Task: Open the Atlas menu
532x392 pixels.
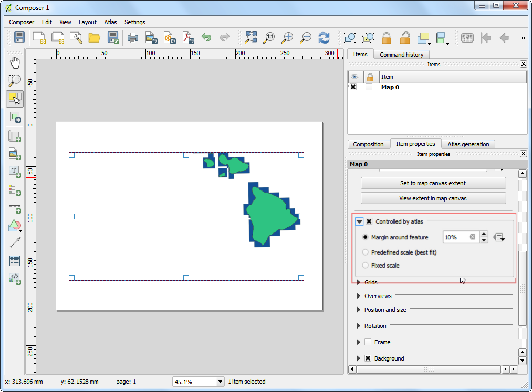Action: click(110, 22)
